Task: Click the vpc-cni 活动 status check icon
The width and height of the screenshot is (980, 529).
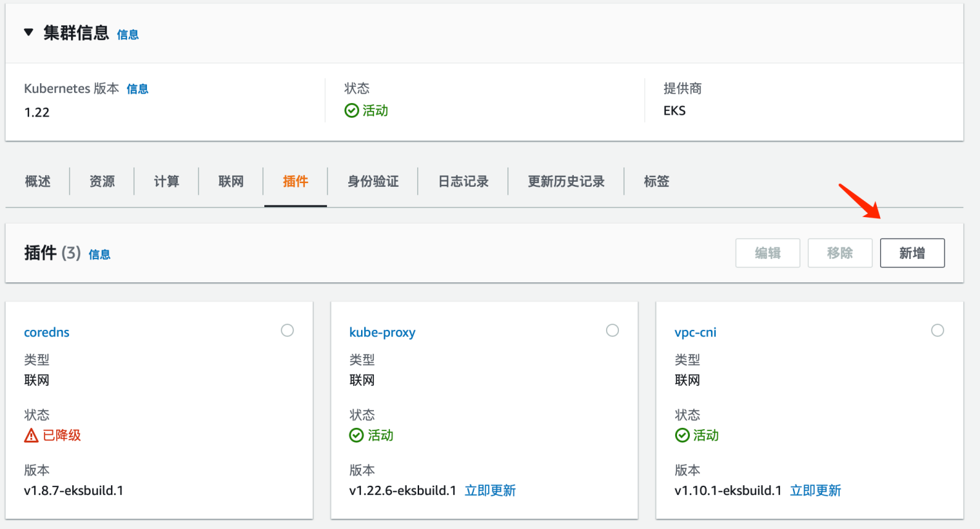Action: 682,436
